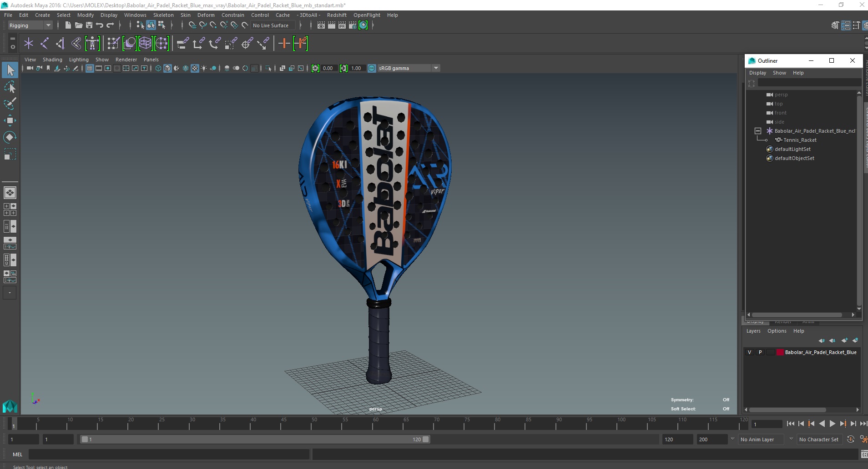Image resolution: width=868 pixels, height=469 pixels.
Task: Save the current scene icon
Action: [x=89, y=25]
